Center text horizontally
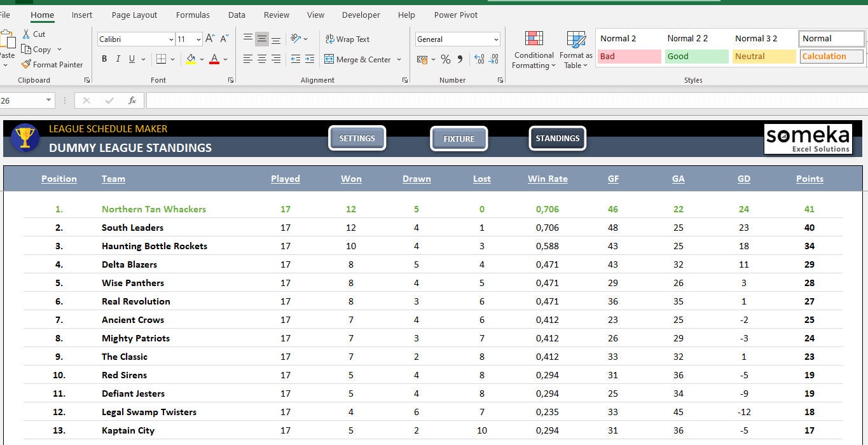Viewport: 868px width, 445px height. pyautogui.click(x=262, y=59)
